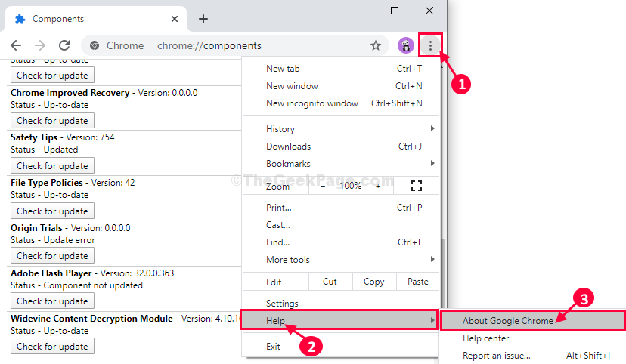Choose Exit from the menu
The height and width of the screenshot is (364, 626).
[x=341, y=347]
